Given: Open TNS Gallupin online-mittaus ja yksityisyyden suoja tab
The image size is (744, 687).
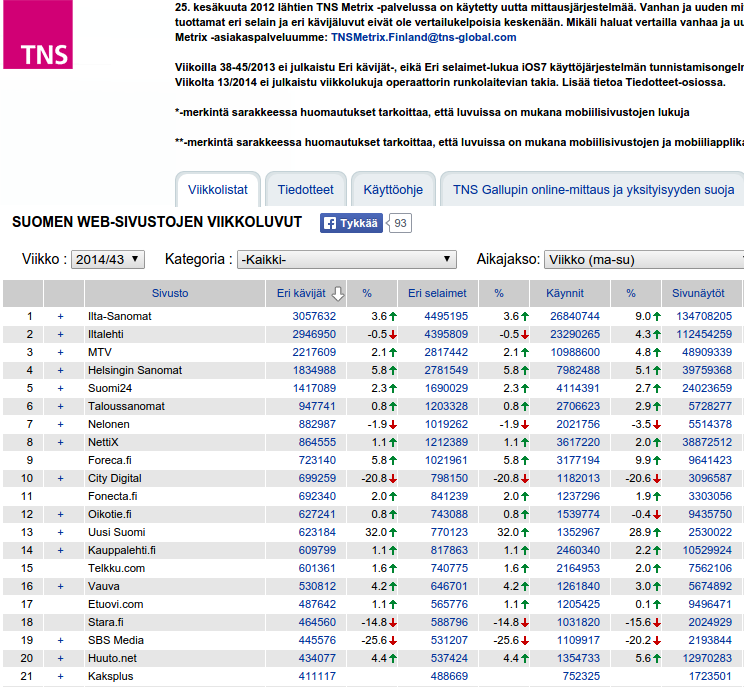Looking at the screenshot, I should point(593,190).
